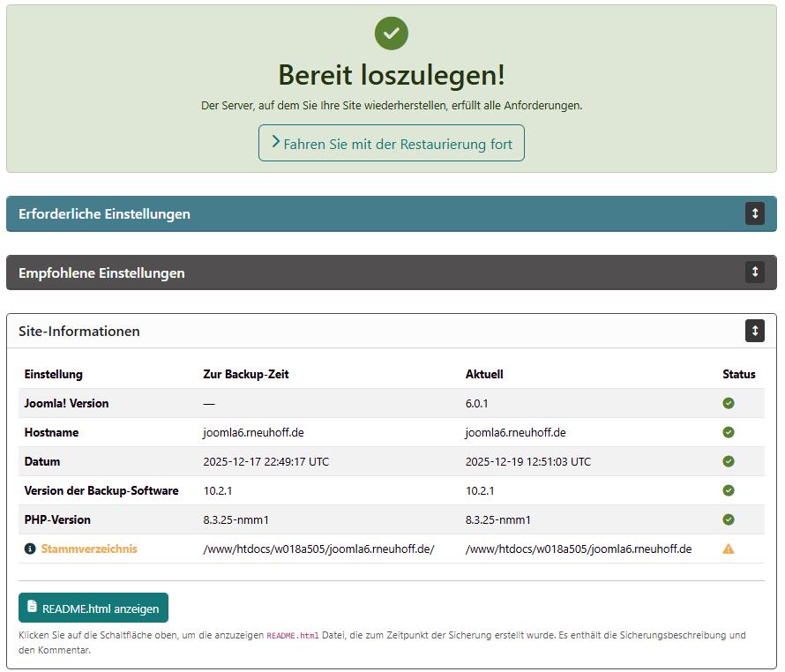
Task: Click the info icon beside Stammverzeichnis
Action: pyautogui.click(x=30, y=549)
